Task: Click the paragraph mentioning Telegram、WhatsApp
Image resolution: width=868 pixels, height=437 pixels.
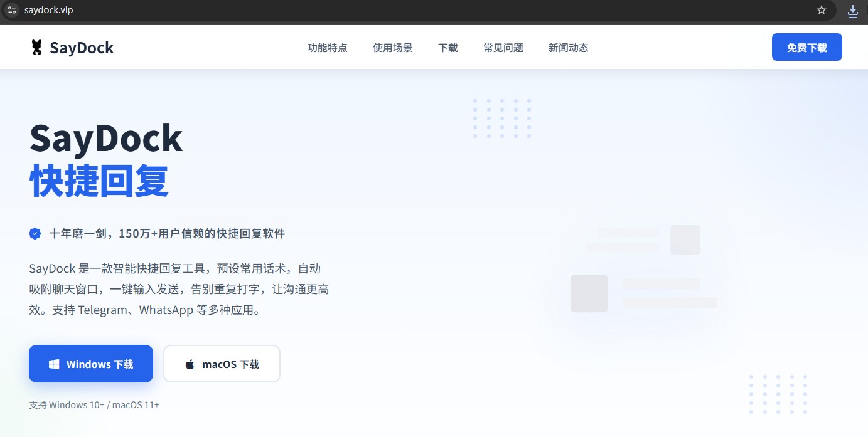Action: (x=179, y=290)
